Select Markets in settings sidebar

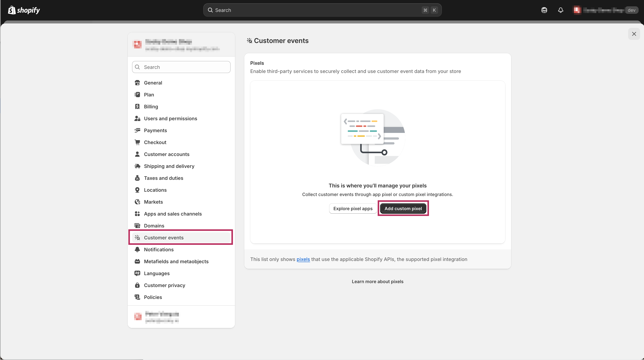point(153,202)
